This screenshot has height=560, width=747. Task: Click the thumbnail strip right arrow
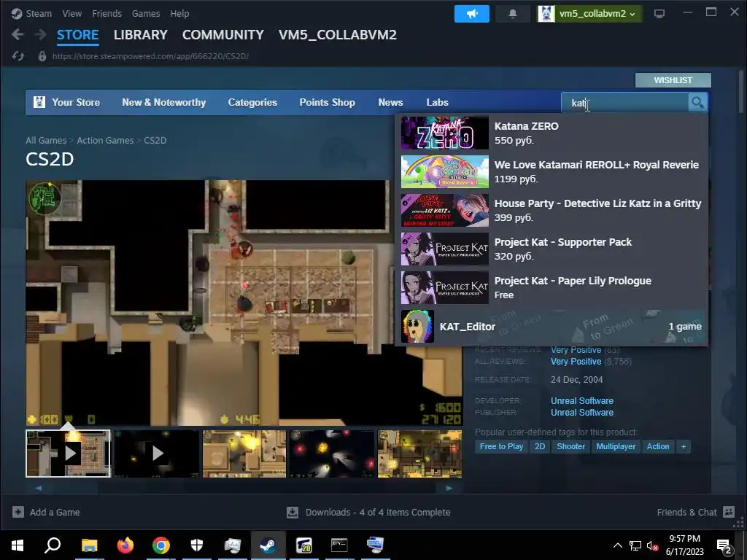point(449,488)
